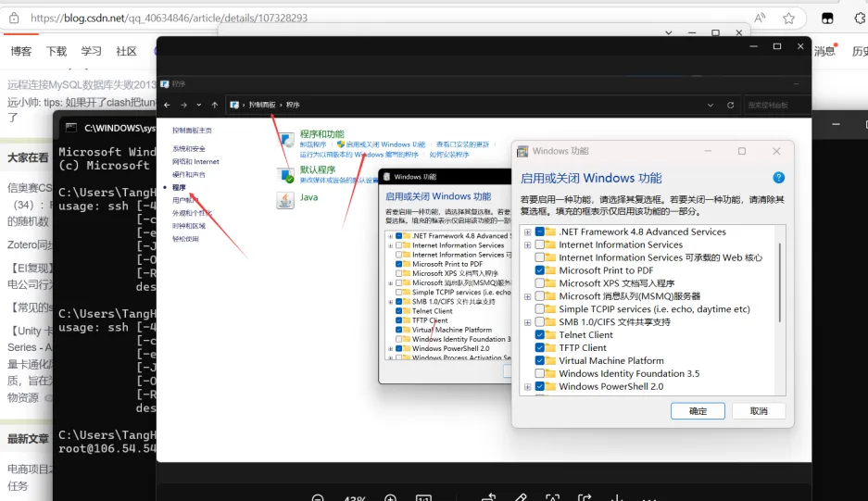Toggle Telnet Client checkbox in small dark dialog
868x501 pixels.
[398, 311]
